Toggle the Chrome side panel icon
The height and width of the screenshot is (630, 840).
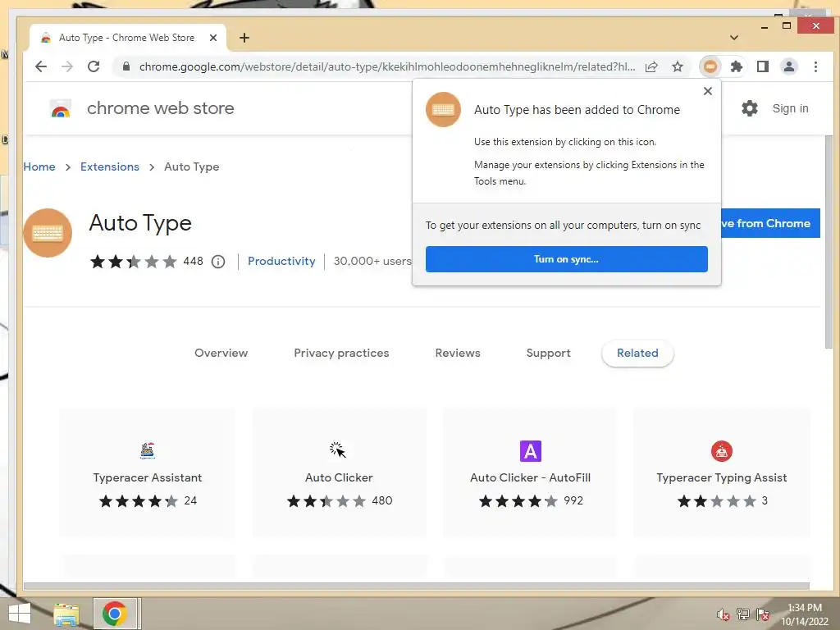point(763,66)
